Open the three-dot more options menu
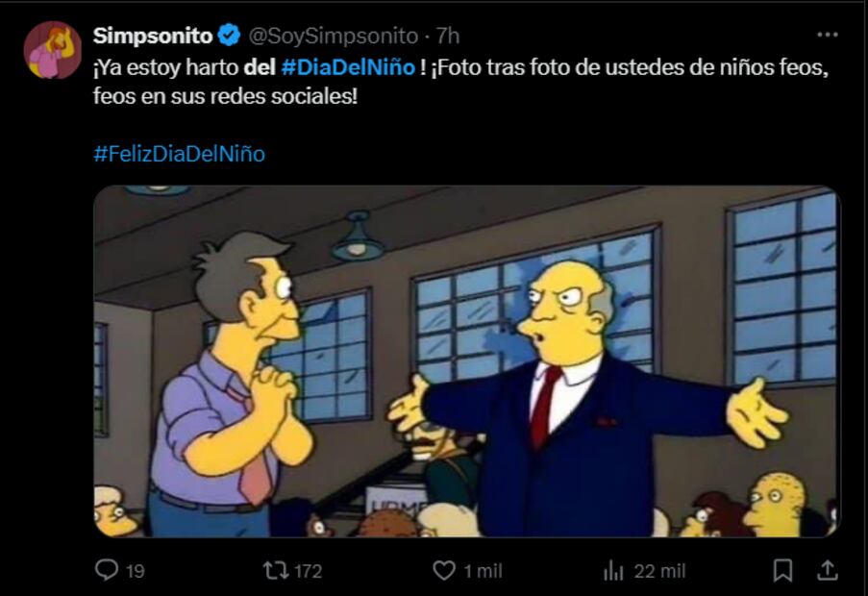Screen dimensions: 868x596 coord(827,35)
